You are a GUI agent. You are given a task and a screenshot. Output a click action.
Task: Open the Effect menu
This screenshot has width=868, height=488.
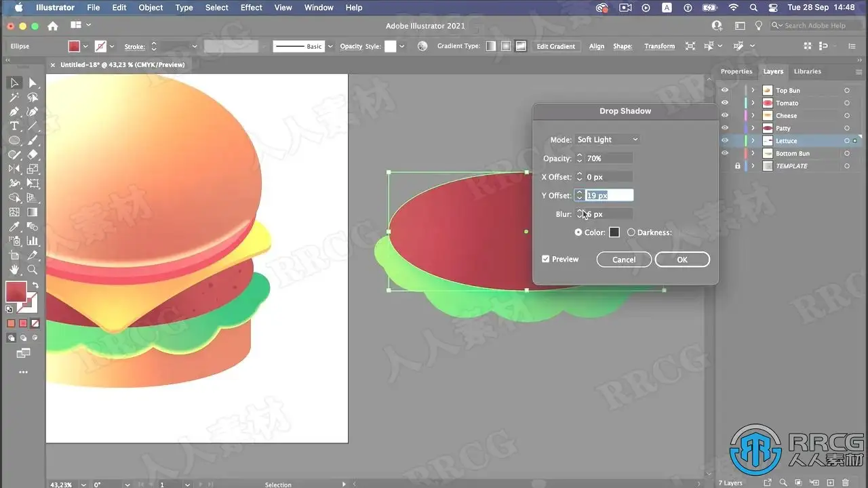[x=251, y=7]
